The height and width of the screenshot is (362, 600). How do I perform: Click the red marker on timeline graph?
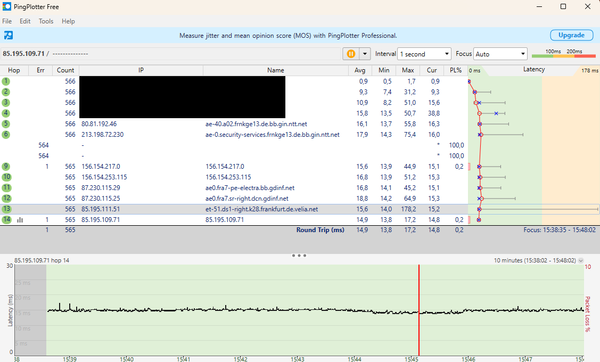pos(419,310)
